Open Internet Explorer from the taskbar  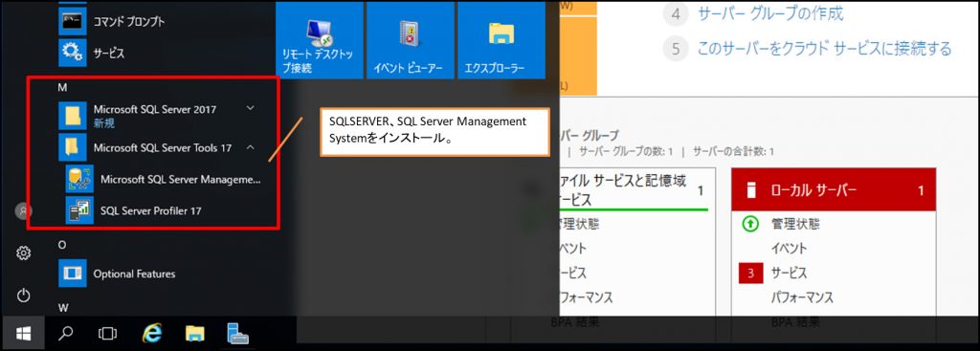tap(151, 334)
